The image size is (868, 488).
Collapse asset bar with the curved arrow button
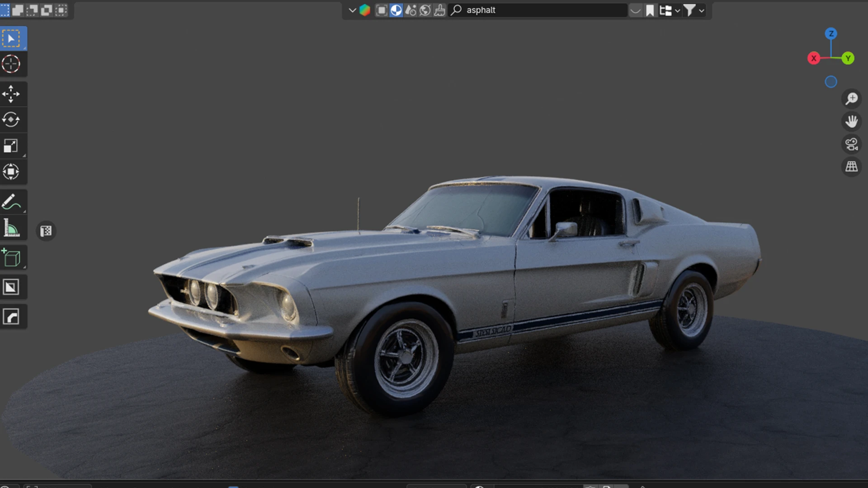[636, 10]
